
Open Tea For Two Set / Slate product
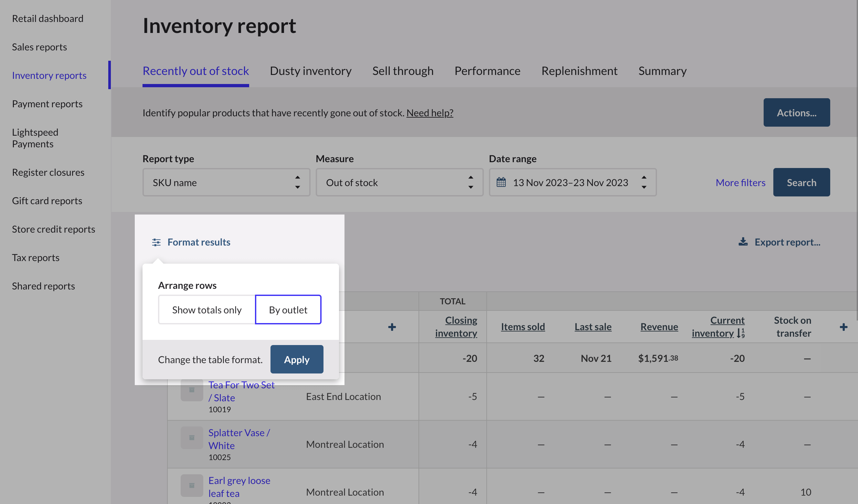pyautogui.click(x=241, y=391)
